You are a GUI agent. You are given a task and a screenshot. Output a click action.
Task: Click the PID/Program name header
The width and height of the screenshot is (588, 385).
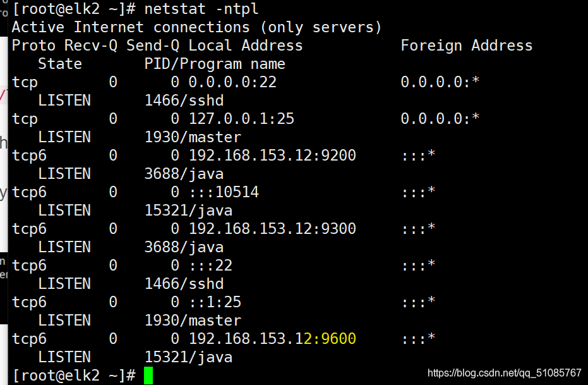point(215,64)
